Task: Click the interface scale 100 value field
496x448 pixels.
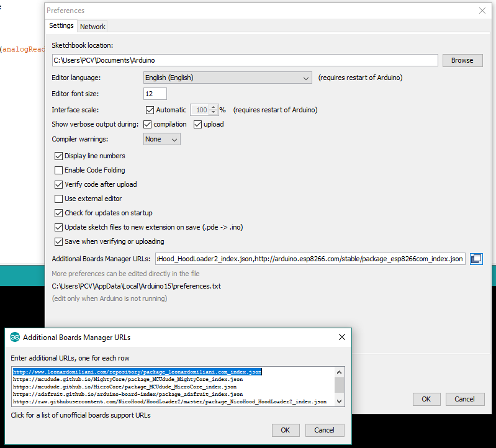Action: coord(201,110)
